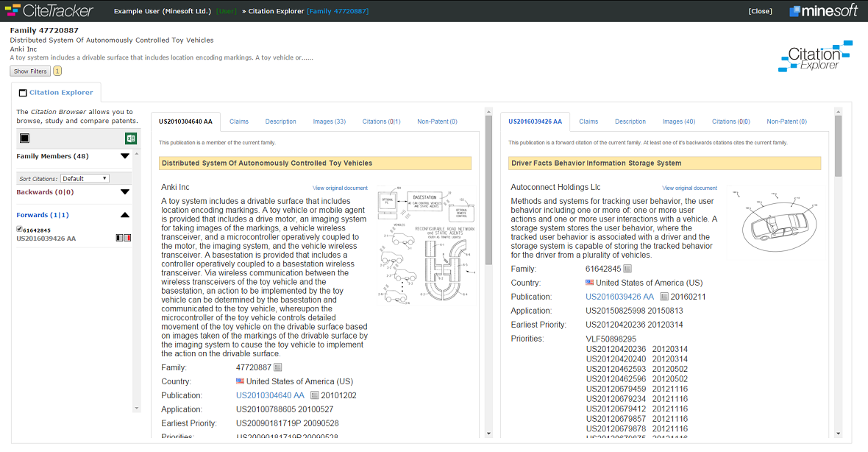Select the US2010304640 AA tab

(x=185, y=121)
